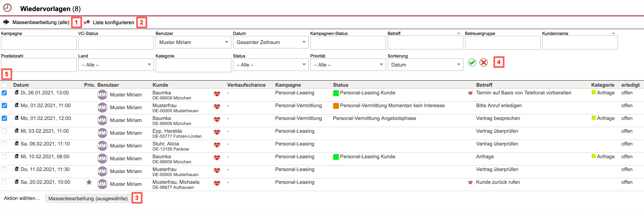Click Massenbearbeitung (alle) at the top
644x210 pixels.
point(41,22)
